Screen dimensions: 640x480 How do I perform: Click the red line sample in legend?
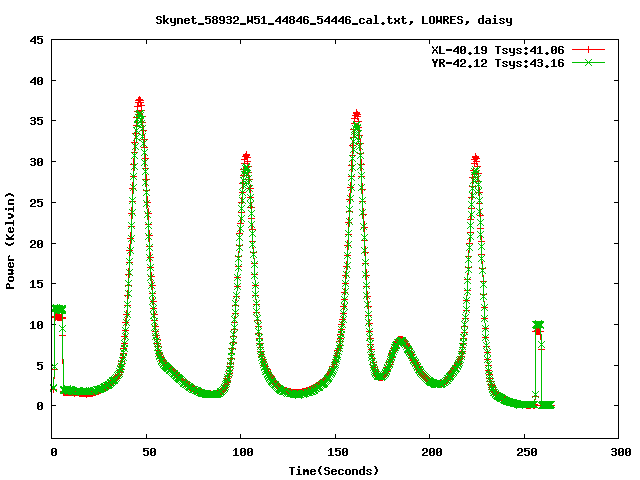[588, 50]
